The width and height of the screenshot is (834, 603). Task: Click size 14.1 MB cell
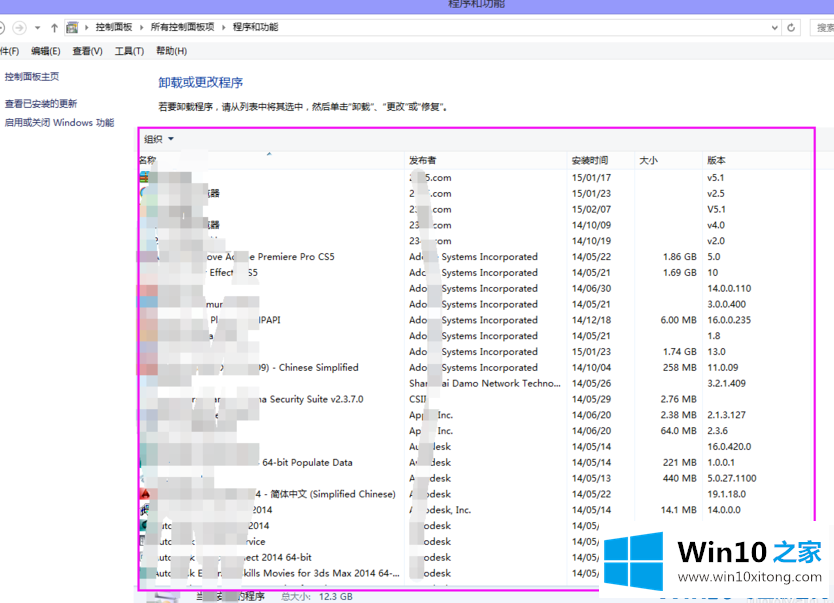[678, 510]
